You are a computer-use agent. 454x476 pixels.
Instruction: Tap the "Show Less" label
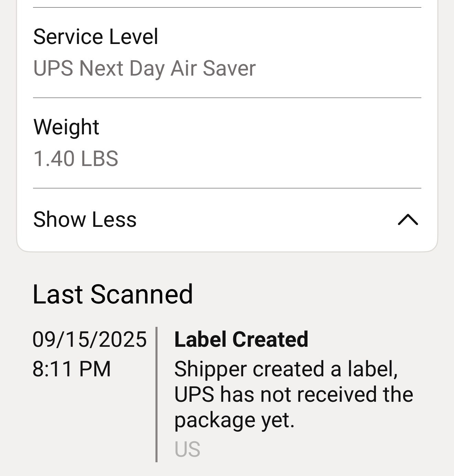[x=85, y=220]
